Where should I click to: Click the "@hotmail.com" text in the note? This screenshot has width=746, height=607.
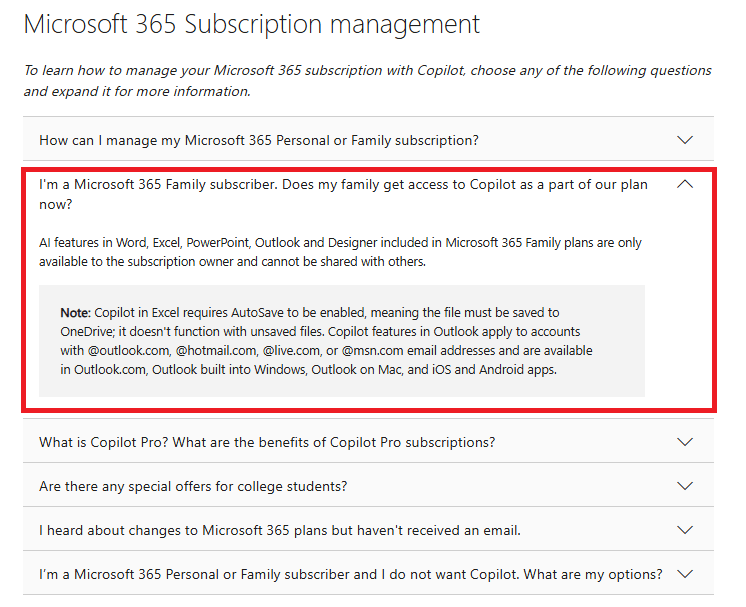point(215,351)
